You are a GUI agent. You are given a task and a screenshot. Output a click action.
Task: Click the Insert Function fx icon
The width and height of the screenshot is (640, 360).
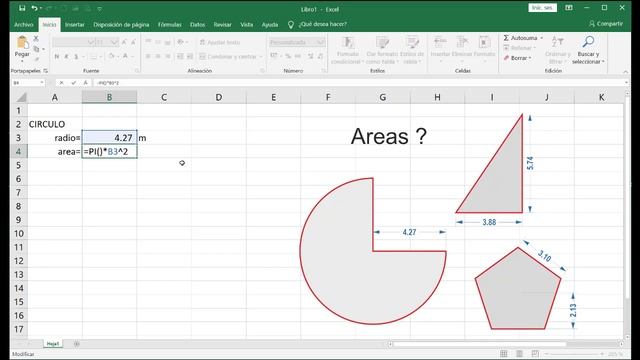(x=85, y=83)
